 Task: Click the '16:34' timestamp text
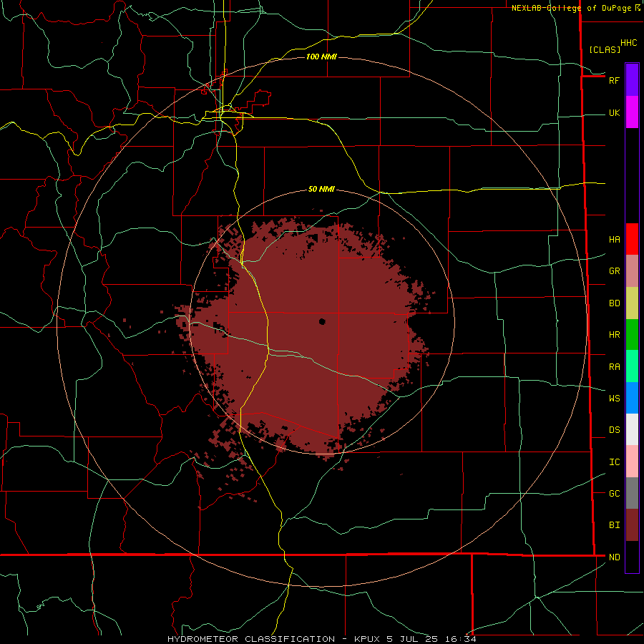coord(462,639)
